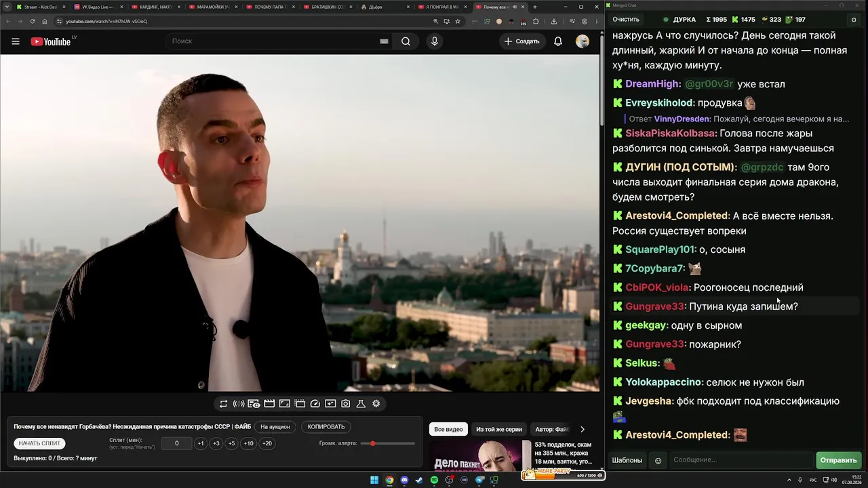Image resolution: width=868 pixels, height=488 pixels.
Task: Add +20 minutes to the split
Action: point(267,443)
